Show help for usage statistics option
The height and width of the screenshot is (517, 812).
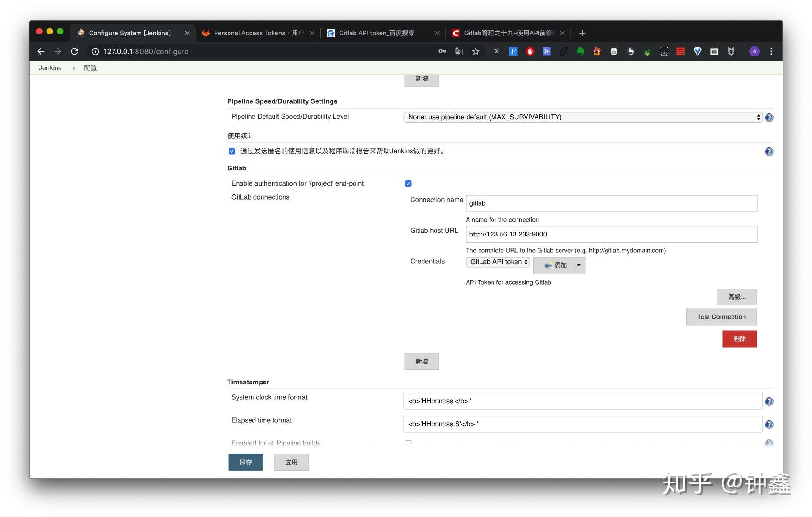[x=769, y=152]
